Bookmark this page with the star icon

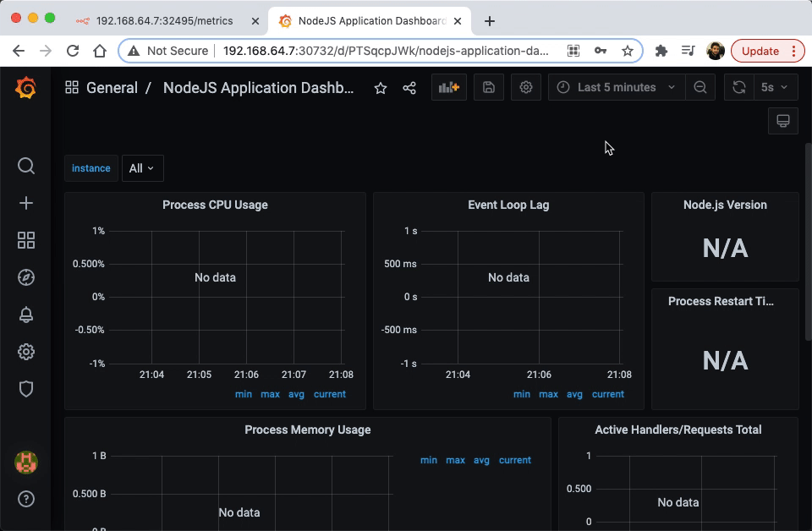(x=628, y=51)
